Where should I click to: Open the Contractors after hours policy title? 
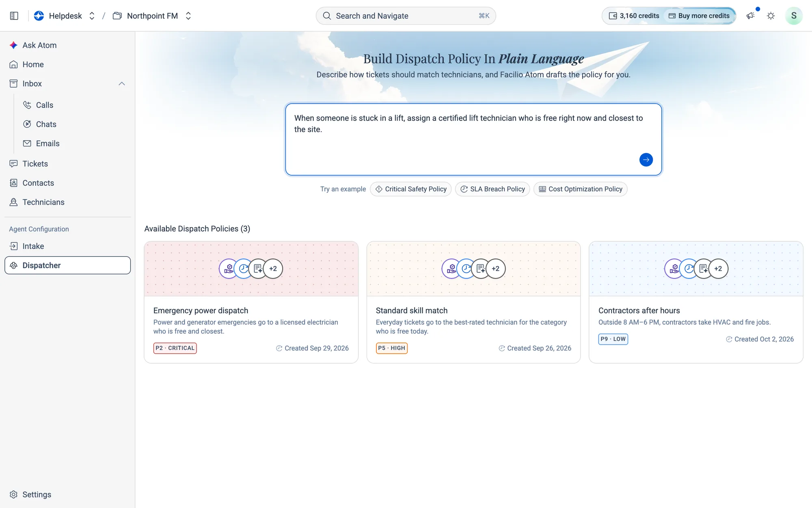tap(639, 310)
